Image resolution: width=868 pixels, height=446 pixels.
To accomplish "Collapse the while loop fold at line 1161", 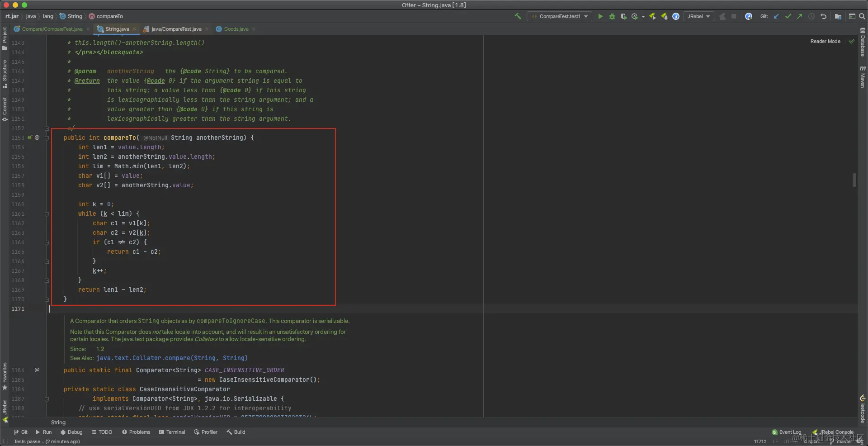I will [x=47, y=214].
